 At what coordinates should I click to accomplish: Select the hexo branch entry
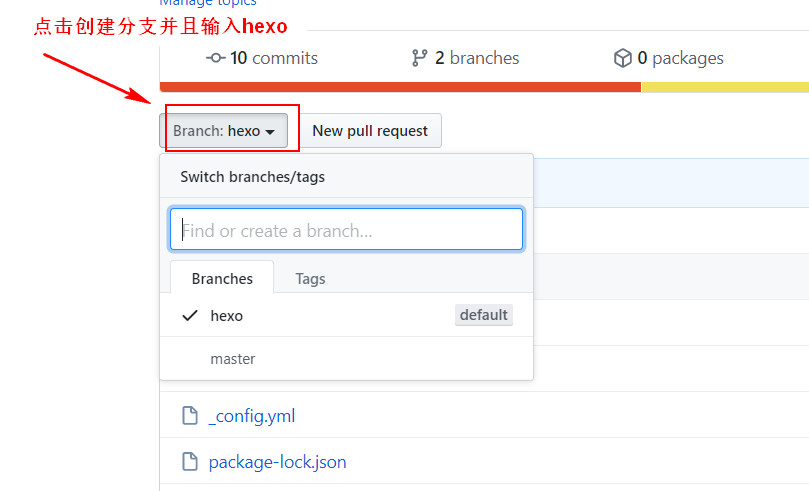(x=227, y=315)
